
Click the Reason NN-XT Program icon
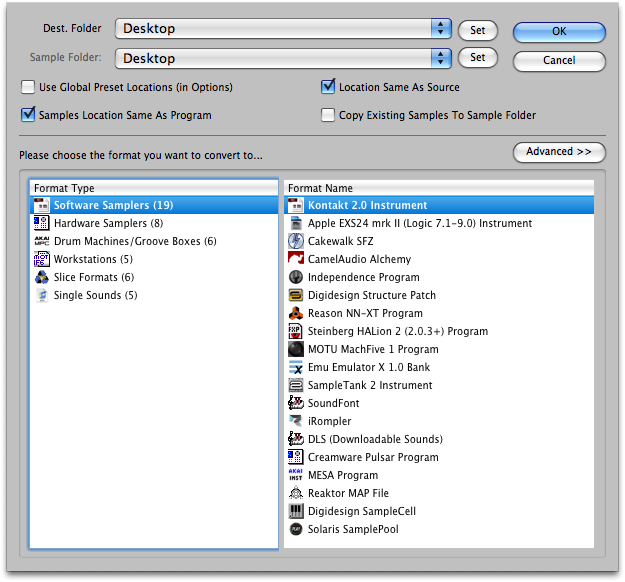296,313
